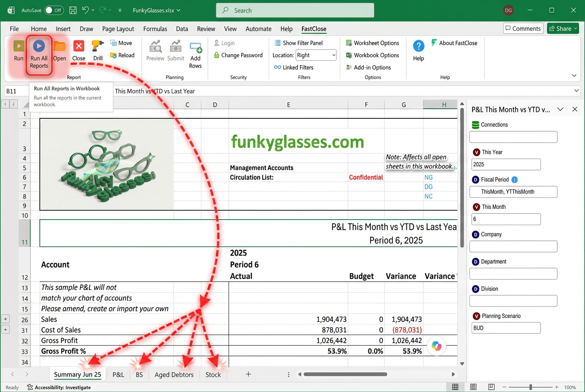
Task: Click the Comments button
Action: [x=523, y=29]
